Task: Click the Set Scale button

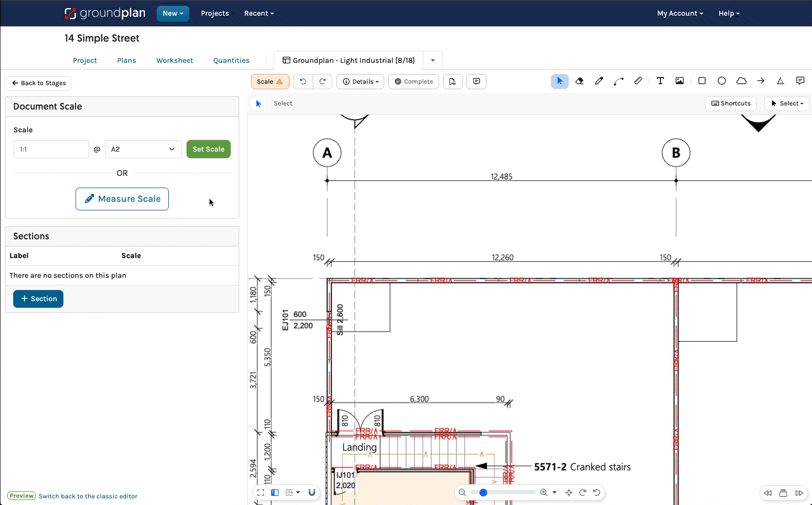Action: click(208, 149)
